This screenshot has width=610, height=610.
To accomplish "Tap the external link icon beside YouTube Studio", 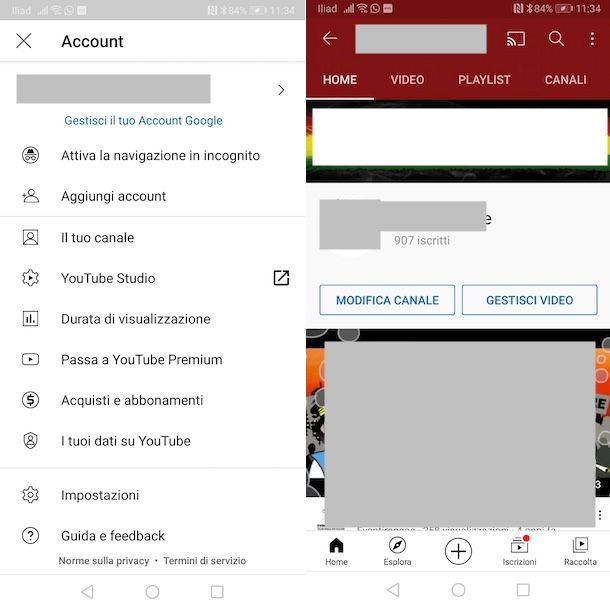I will pos(281,278).
